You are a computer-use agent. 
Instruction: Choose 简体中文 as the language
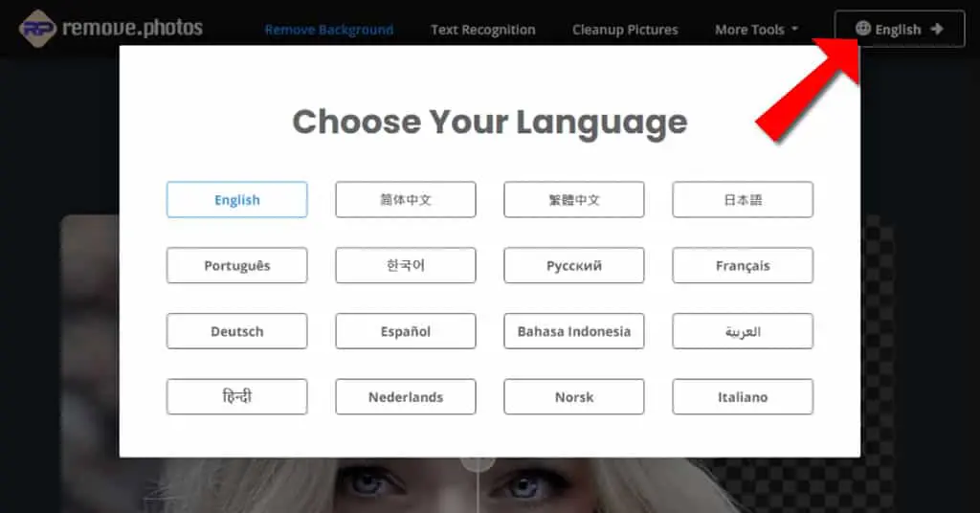coord(406,200)
